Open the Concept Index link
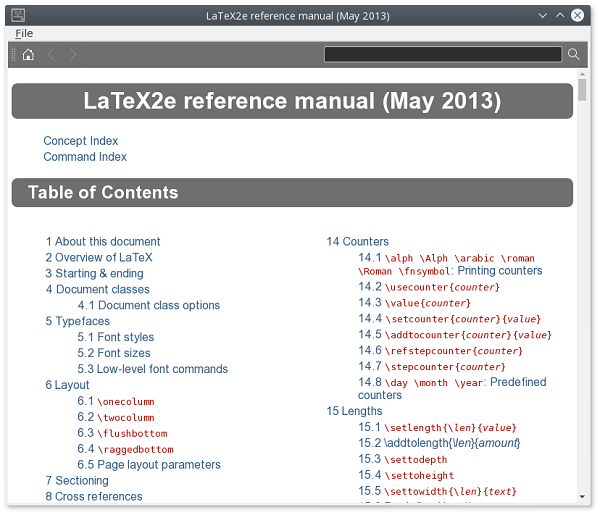 tap(81, 141)
